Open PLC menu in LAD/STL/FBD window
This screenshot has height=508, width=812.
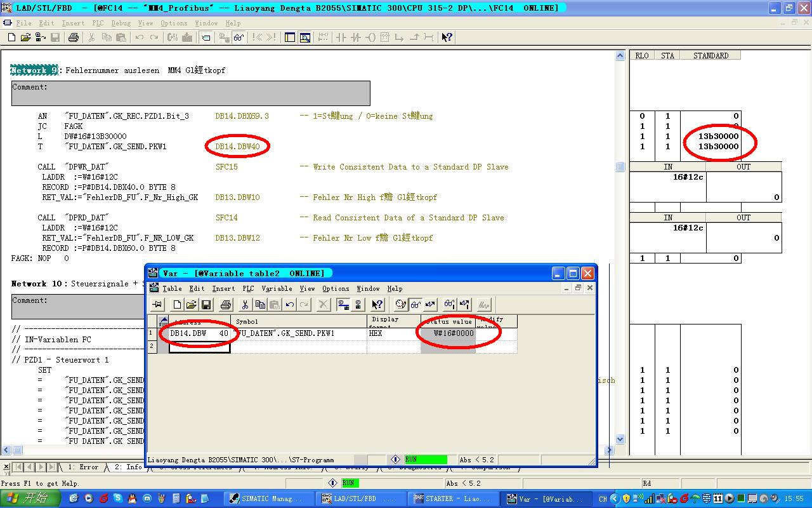coord(98,23)
